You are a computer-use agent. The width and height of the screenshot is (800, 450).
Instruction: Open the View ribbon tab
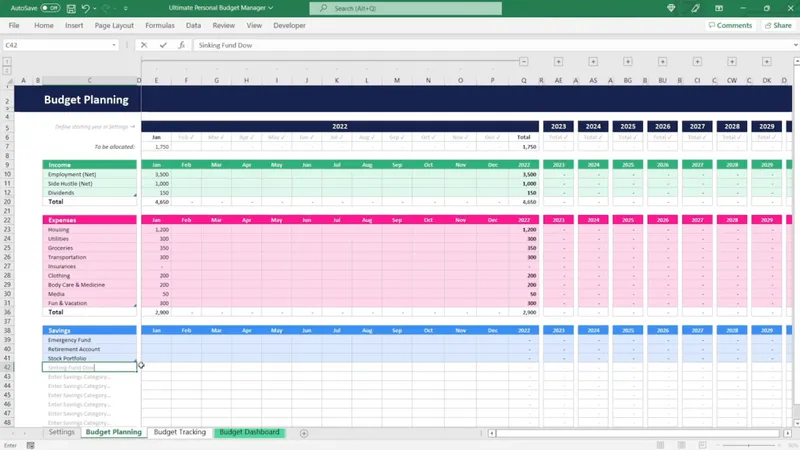tap(254, 26)
